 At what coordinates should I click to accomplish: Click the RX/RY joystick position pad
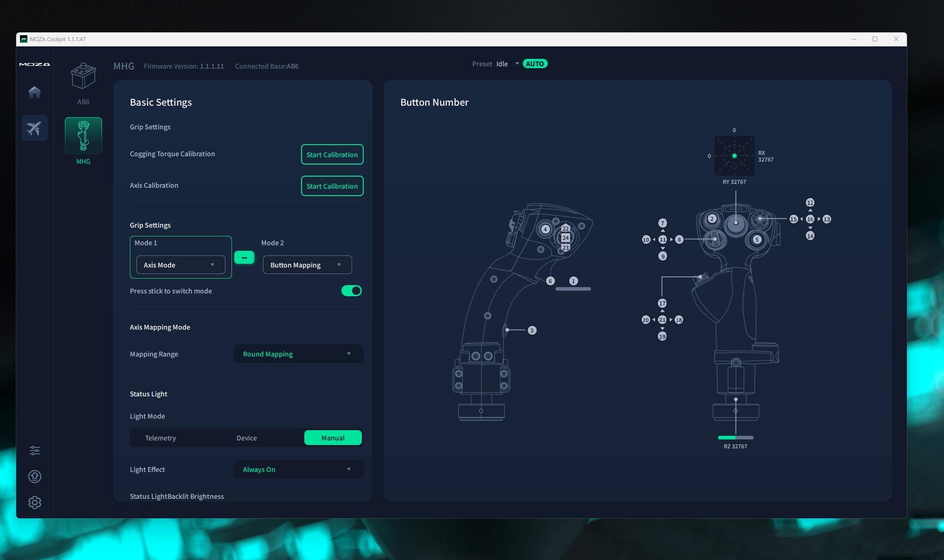734,156
